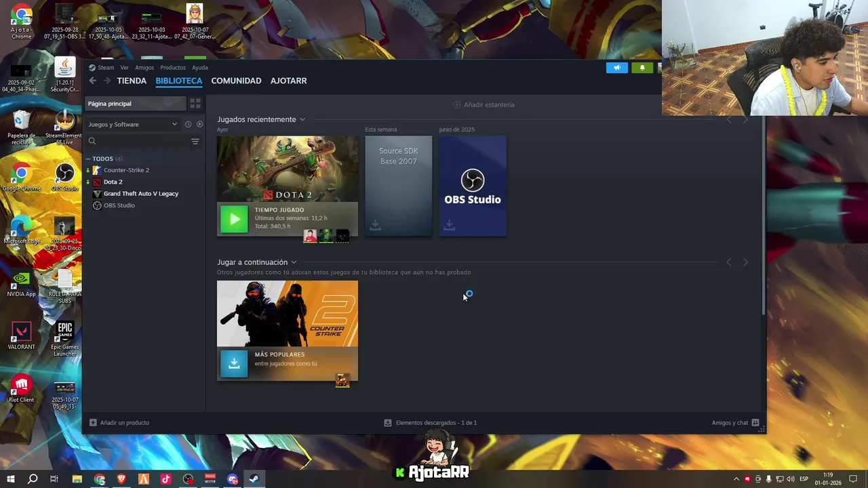Click the Página principal button

pyautogui.click(x=136, y=104)
